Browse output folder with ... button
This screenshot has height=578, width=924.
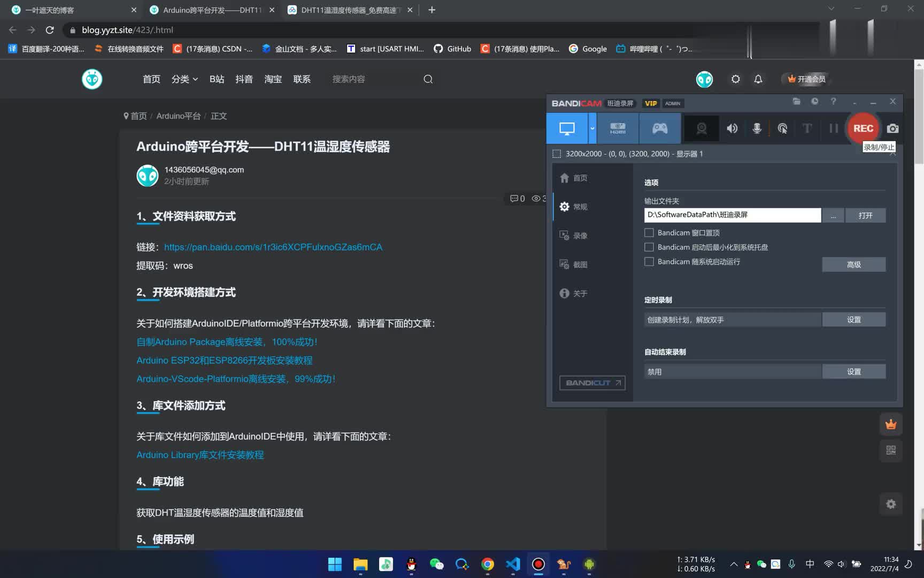pos(833,215)
